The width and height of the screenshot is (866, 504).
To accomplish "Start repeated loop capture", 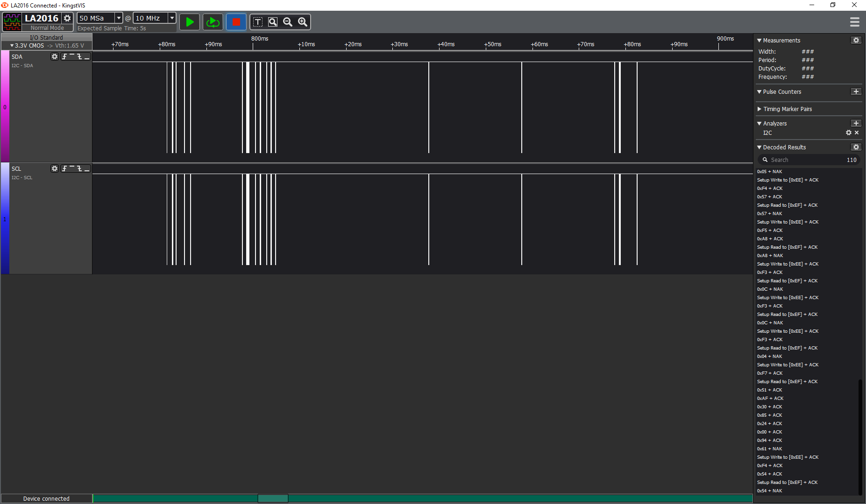I will pyautogui.click(x=213, y=22).
